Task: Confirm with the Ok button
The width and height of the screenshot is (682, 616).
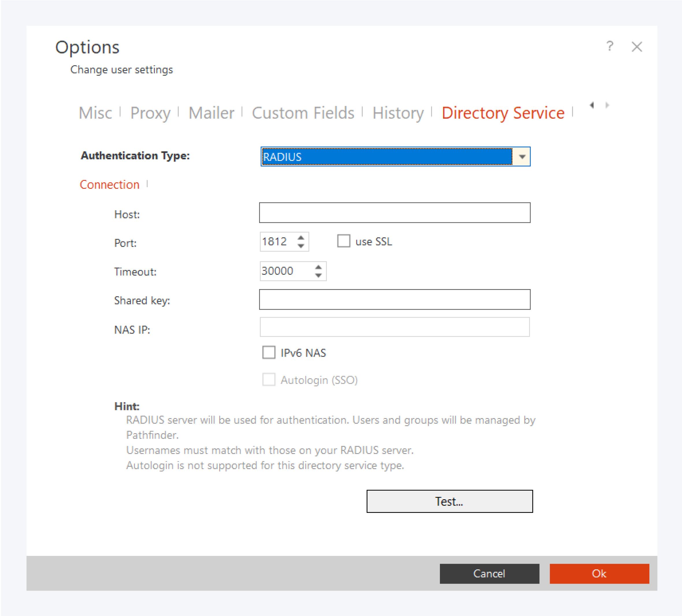Action: pyautogui.click(x=599, y=573)
